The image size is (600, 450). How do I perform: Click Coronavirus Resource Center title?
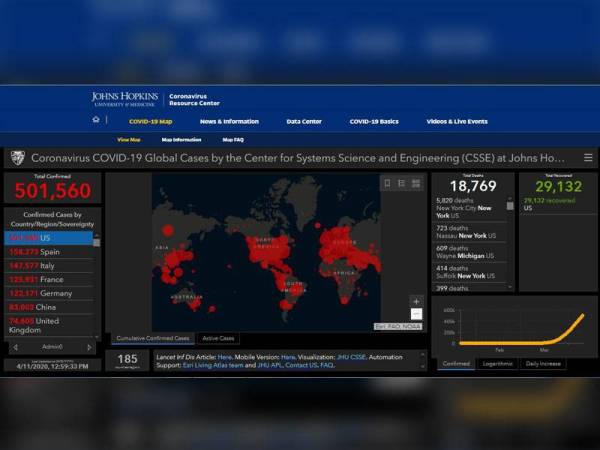194,99
